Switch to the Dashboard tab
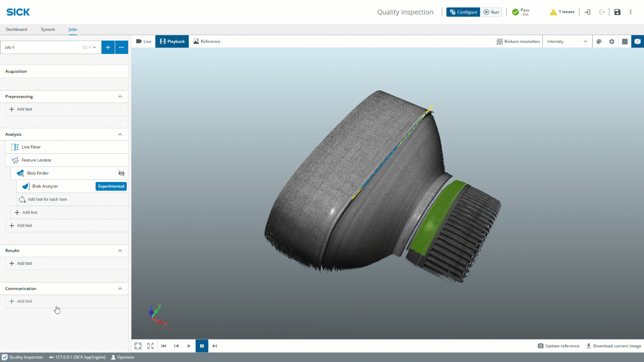Screen dimensions: 644x362 pyautogui.click(x=17, y=30)
